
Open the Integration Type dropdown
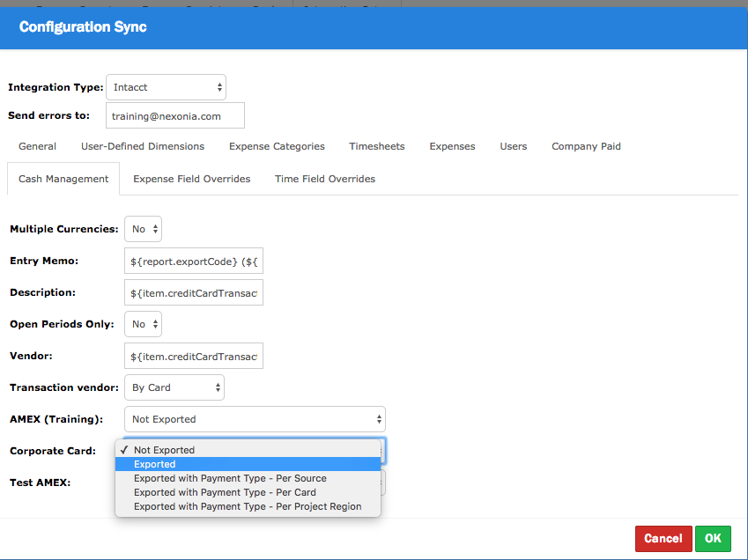[166, 87]
